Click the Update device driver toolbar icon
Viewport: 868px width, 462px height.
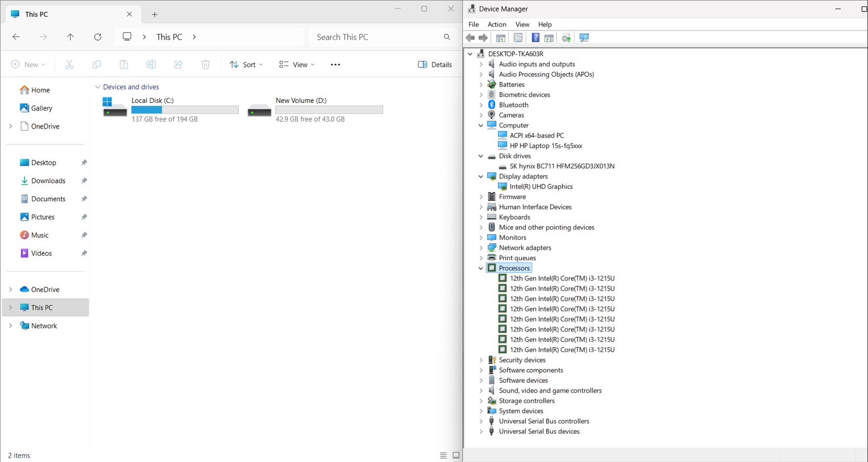[x=566, y=38]
